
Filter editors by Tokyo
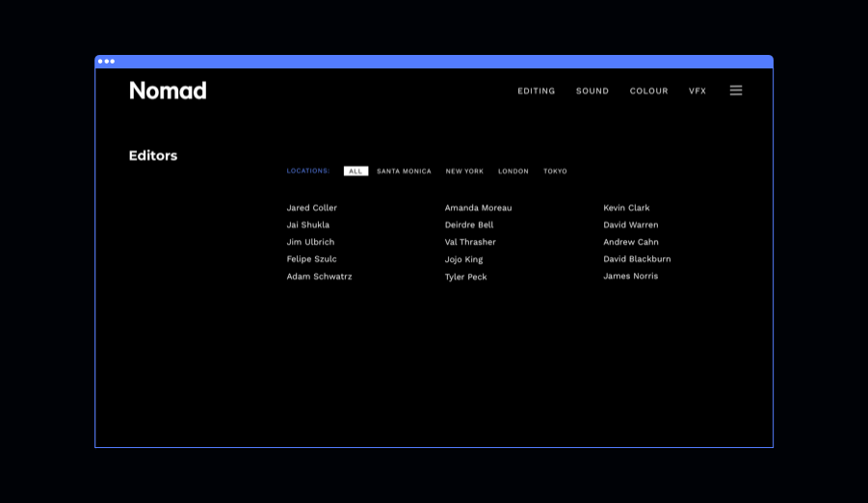click(x=555, y=172)
